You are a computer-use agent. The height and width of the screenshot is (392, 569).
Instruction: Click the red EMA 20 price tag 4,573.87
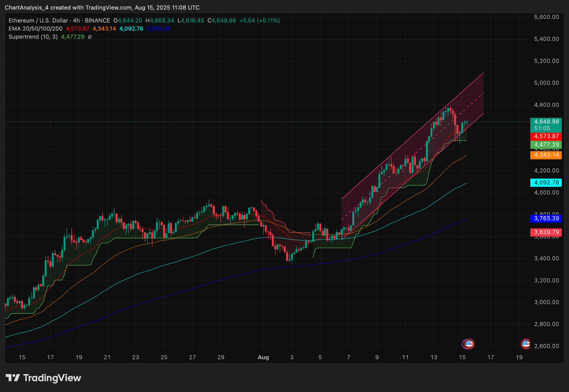pyautogui.click(x=546, y=136)
